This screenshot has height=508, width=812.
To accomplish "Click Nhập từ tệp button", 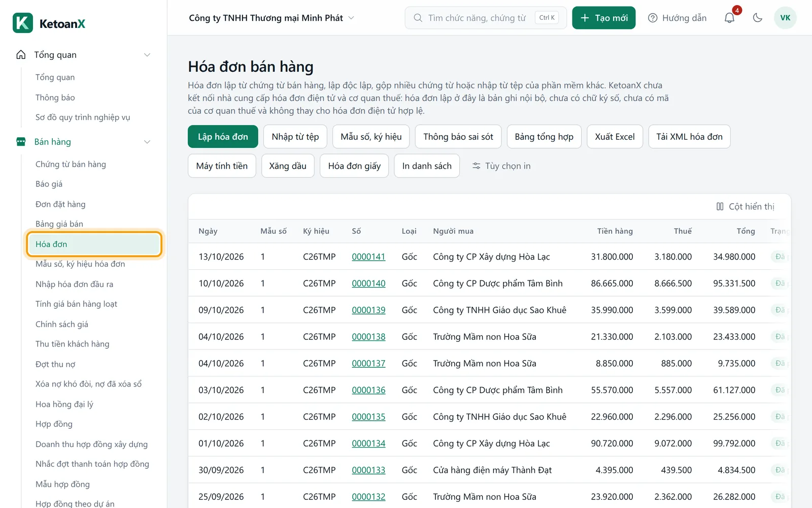I will tap(295, 137).
